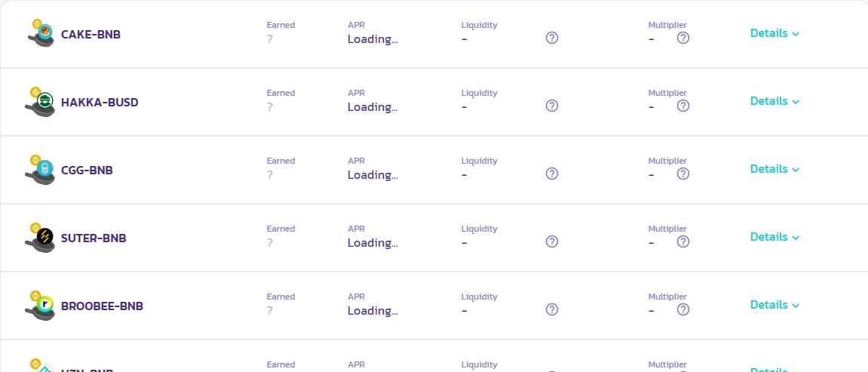Expand Details for the CAKE-BNB farm
The width and height of the screenshot is (868, 372).
(x=774, y=33)
